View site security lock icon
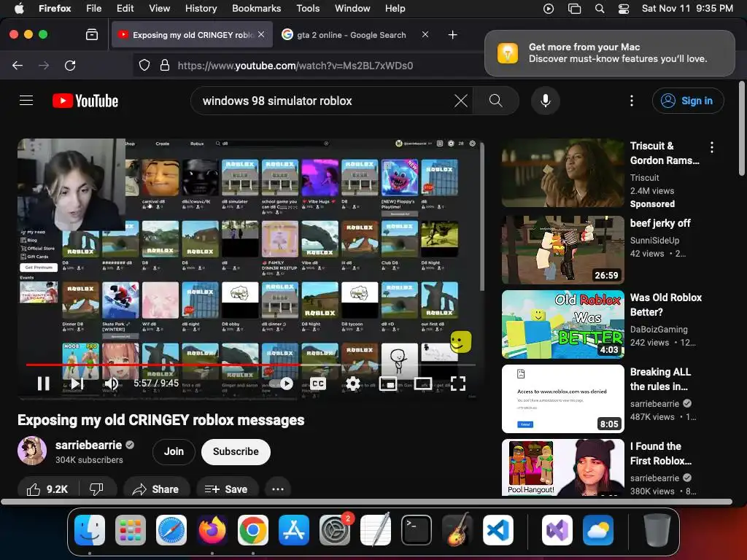 click(x=164, y=65)
